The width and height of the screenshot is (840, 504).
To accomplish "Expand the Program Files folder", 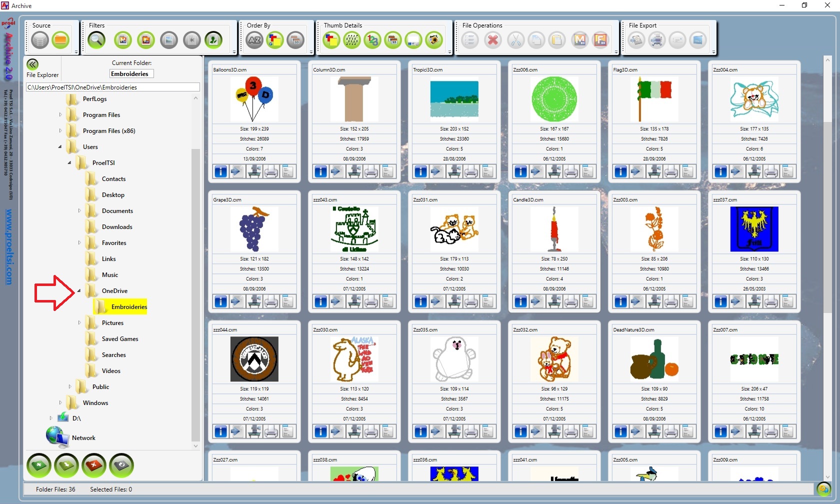I will pyautogui.click(x=60, y=114).
